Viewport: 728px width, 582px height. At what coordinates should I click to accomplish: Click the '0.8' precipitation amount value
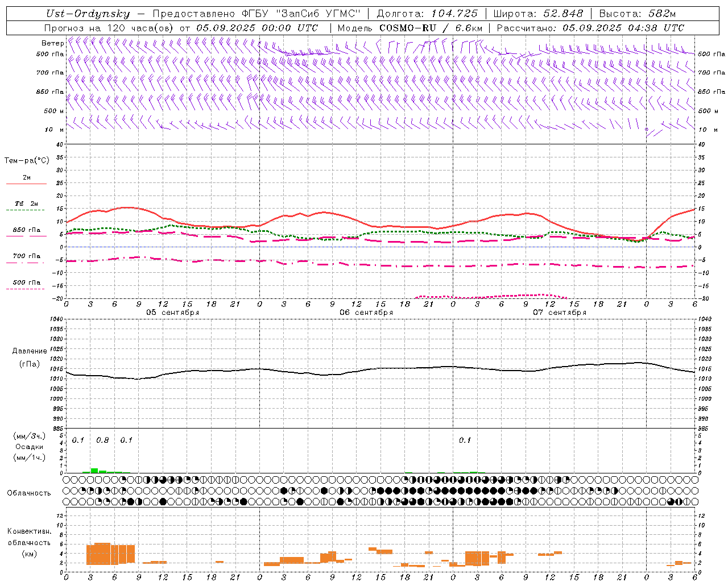[x=102, y=440]
